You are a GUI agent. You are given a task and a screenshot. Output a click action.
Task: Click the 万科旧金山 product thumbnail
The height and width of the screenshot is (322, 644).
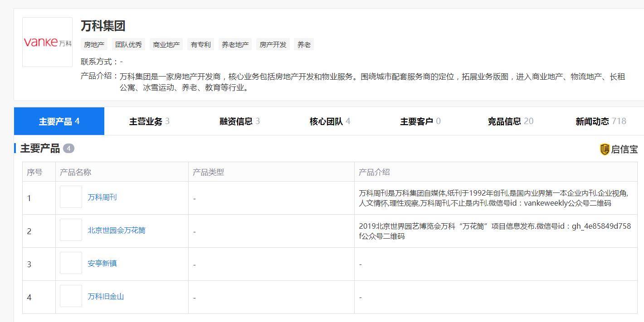71,296
